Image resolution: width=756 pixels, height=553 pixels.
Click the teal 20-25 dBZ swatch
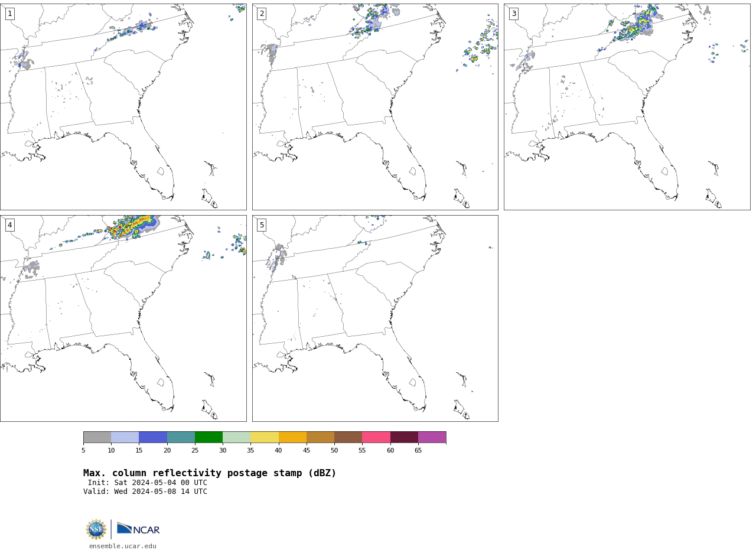tap(181, 437)
